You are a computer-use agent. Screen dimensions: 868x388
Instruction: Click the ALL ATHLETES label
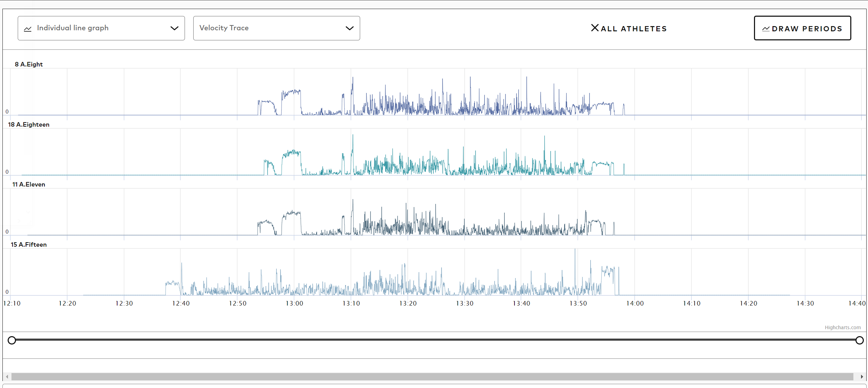pos(634,28)
